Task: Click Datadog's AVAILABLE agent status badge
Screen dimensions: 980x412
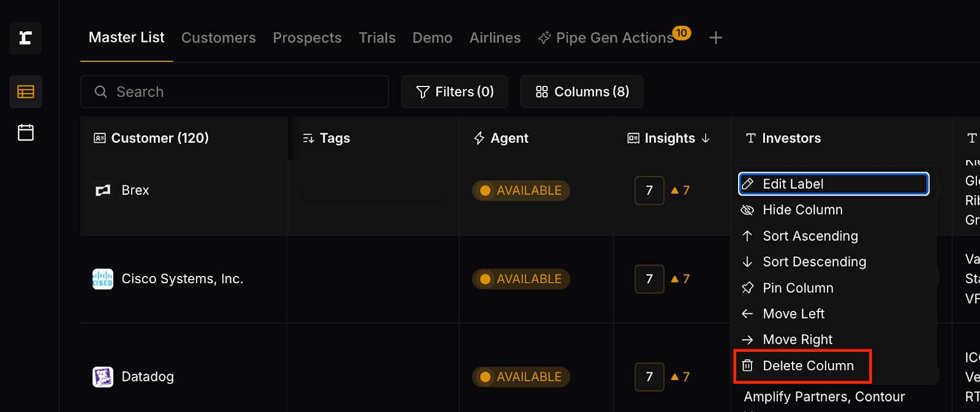Action: [521, 377]
